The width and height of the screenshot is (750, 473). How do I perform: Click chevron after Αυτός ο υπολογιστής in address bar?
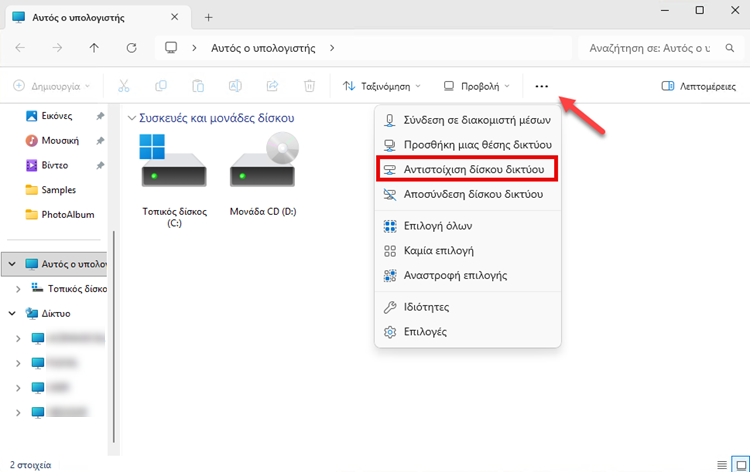[332, 48]
